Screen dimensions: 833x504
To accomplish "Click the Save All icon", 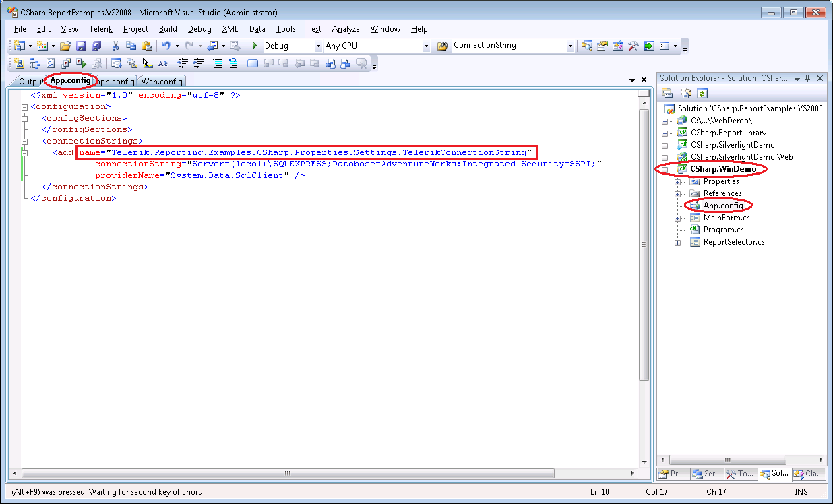I will click(x=96, y=46).
